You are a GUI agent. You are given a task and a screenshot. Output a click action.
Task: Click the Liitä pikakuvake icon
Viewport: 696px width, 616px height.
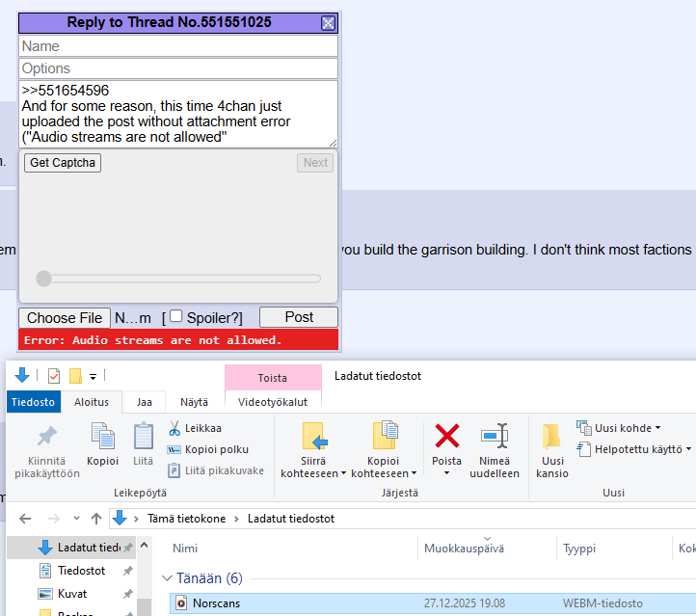pyautogui.click(x=174, y=470)
